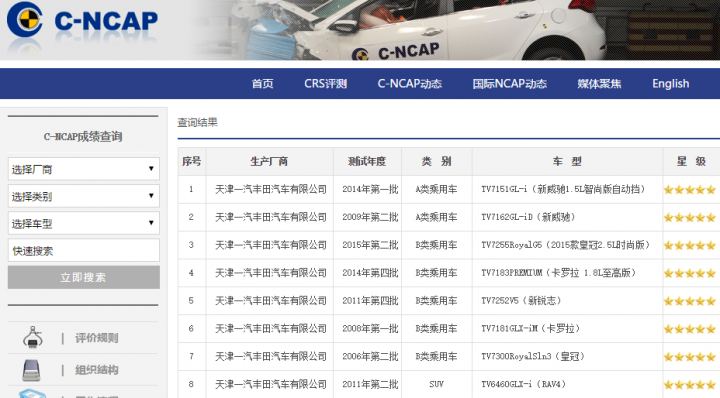
Task: Click the 测试年度 column header
Action: (367, 162)
